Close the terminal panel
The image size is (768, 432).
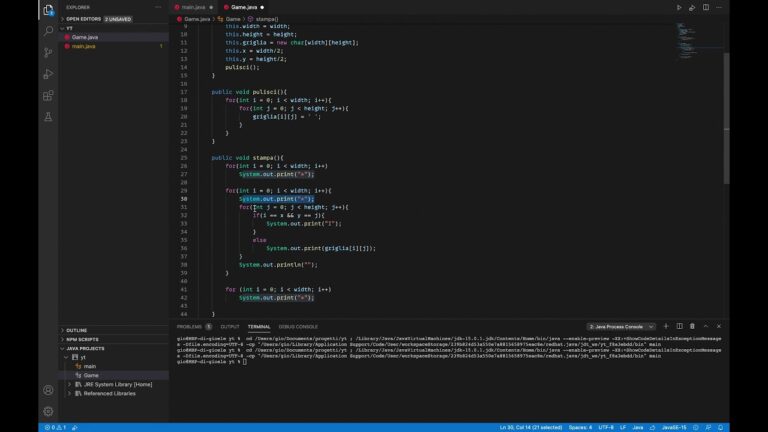(719, 326)
